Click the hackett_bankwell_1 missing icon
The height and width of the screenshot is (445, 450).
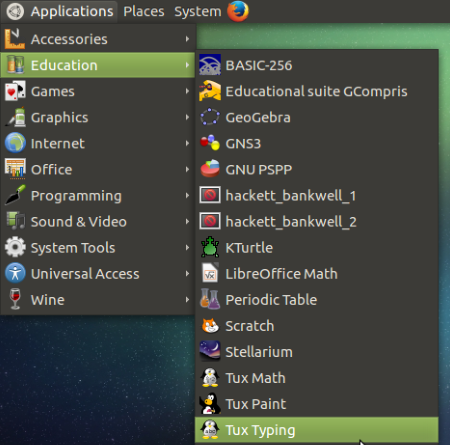tap(210, 195)
